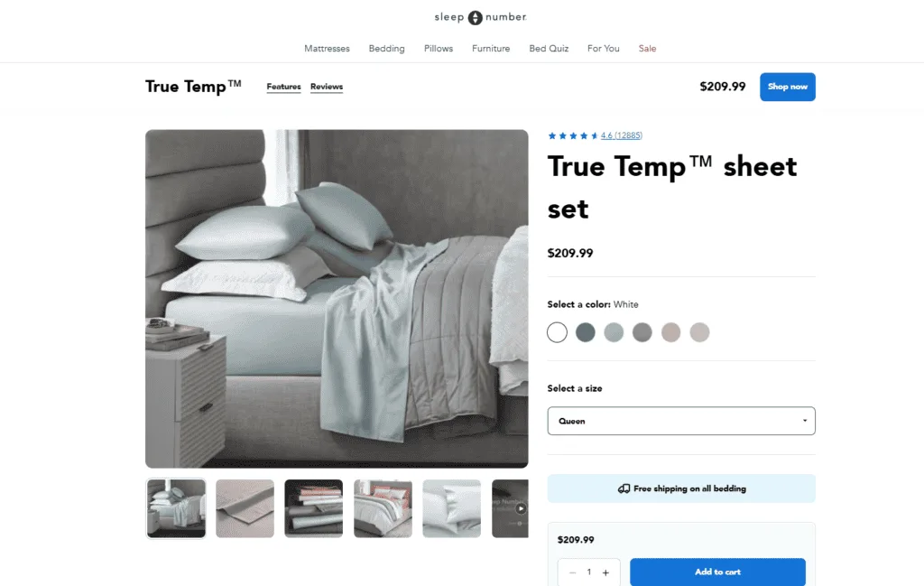Jump to the Features tab
The image size is (924, 586).
point(283,87)
